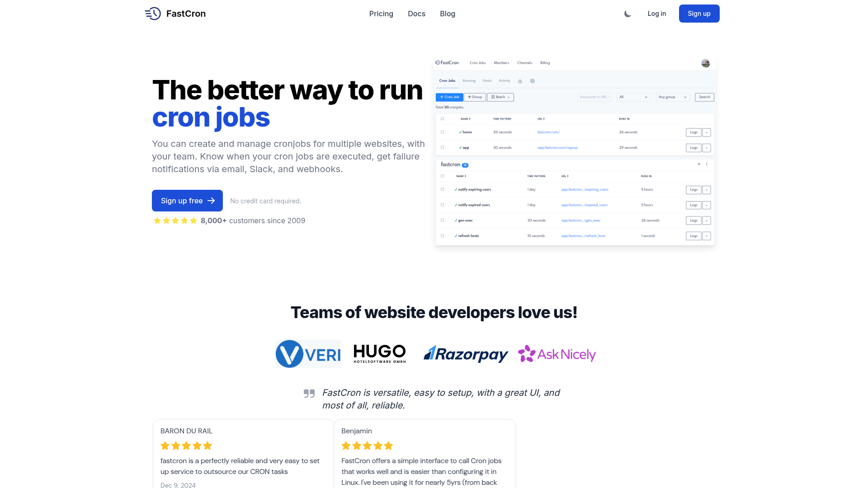
Task: Click the 'Dec 9, 2024' review date
Action: click(178, 485)
